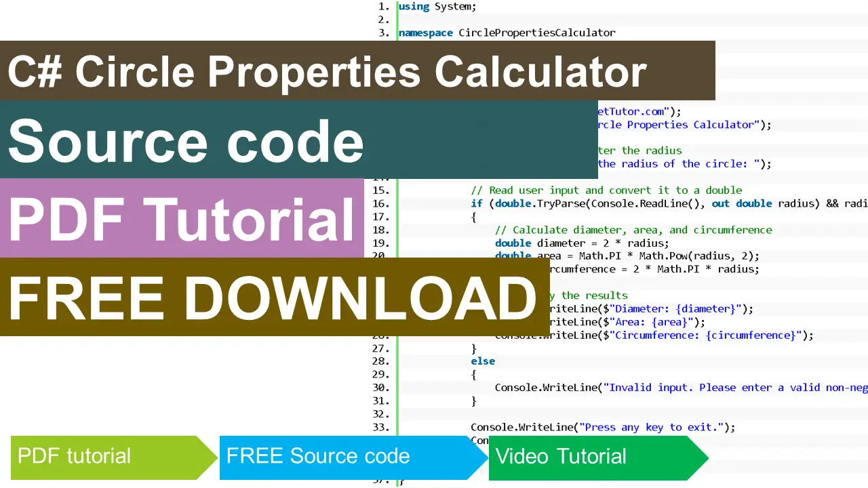Click line number 16 in the gutter
The height and width of the screenshot is (488, 868).
pos(380,203)
